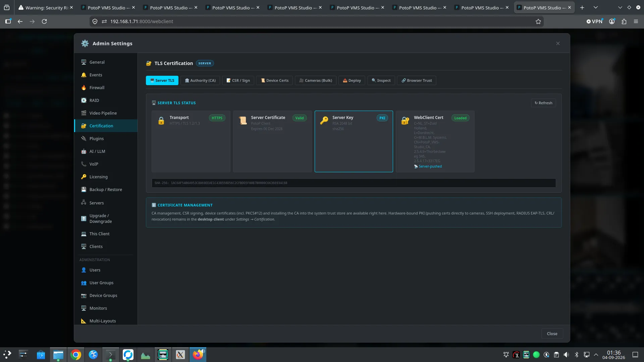Reload the page in the browser

point(44,21)
